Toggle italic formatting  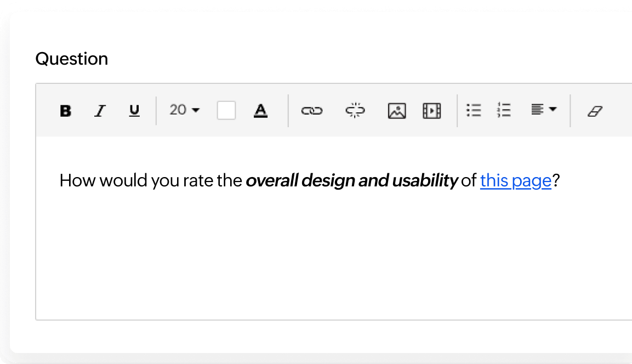(100, 110)
